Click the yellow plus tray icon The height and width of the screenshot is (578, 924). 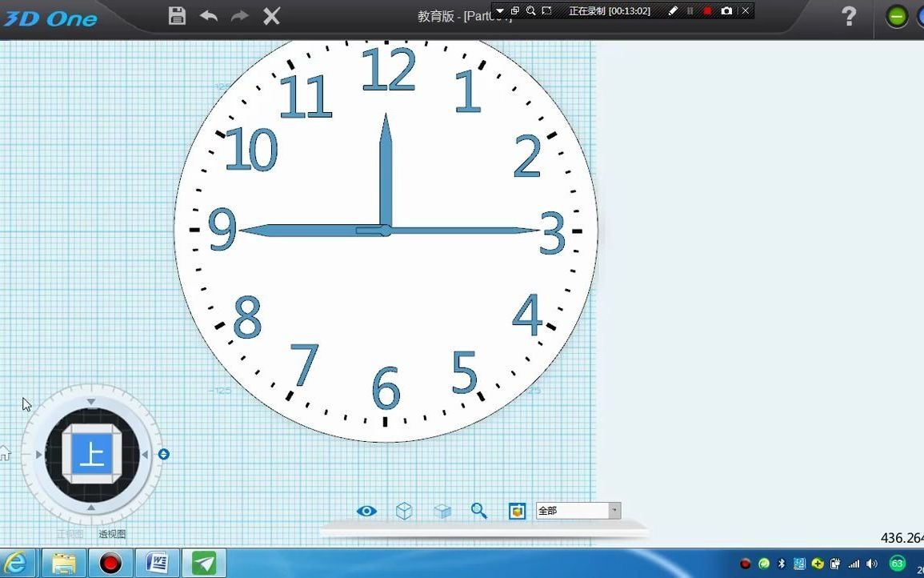pyautogui.click(x=818, y=564)
